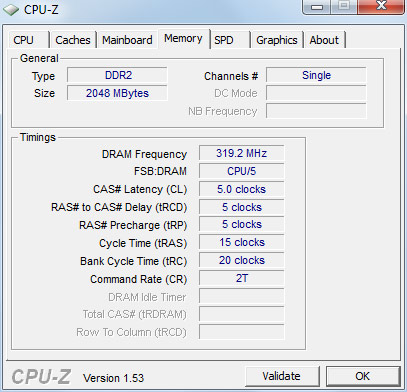The width and height of the screenshot is (407, 392).
Task: Click the General group heading
Action: (39, 58)
